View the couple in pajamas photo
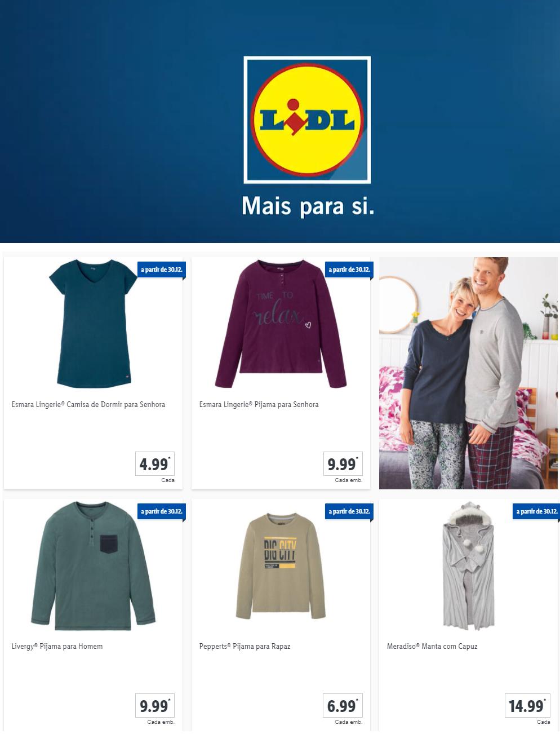The height and width of the screenshot is (734, 560). (x=468, y=373)
